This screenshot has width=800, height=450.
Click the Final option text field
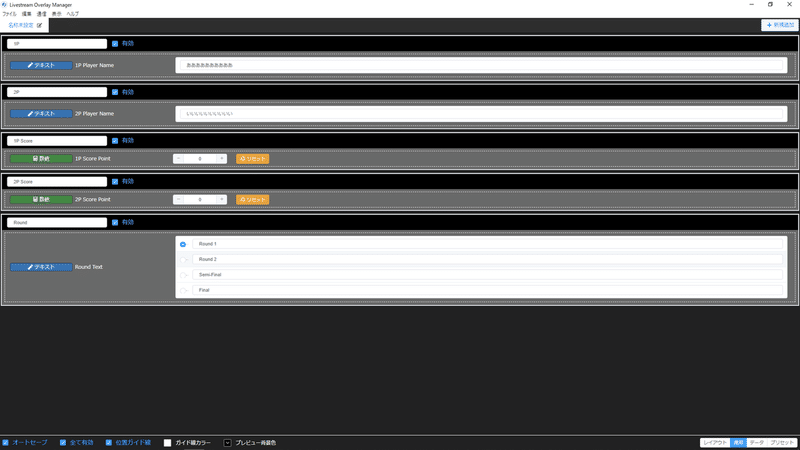[487, 290]
